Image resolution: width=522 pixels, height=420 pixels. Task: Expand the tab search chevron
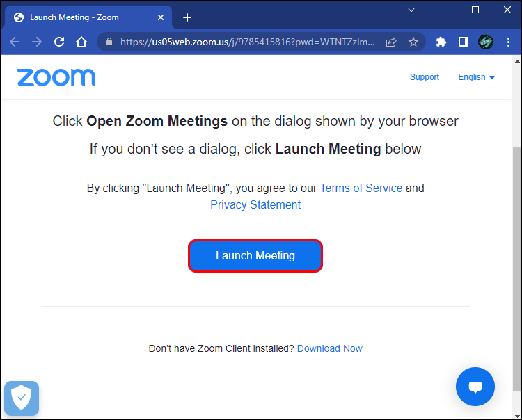click(411, 10)
